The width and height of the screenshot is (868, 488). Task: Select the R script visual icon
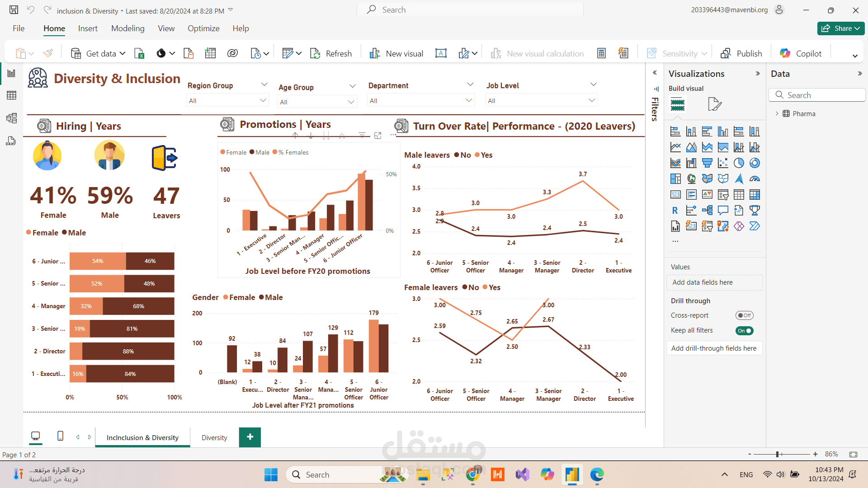coord(675,211)
